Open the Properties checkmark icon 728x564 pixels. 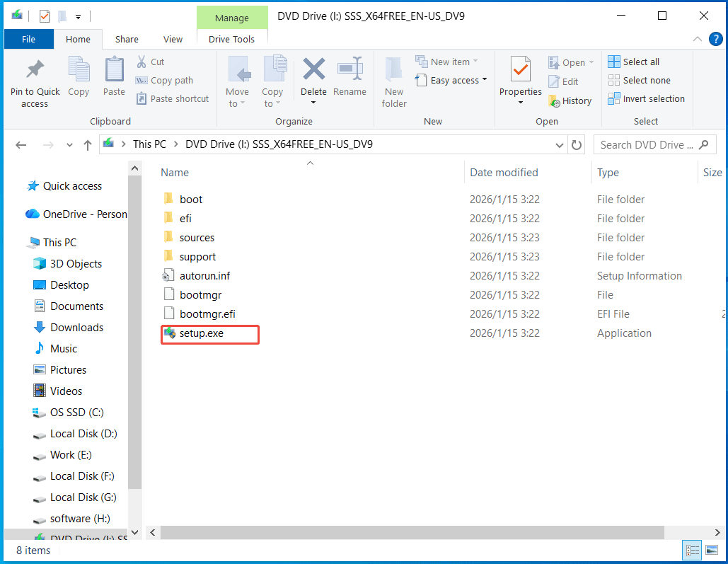521,69
